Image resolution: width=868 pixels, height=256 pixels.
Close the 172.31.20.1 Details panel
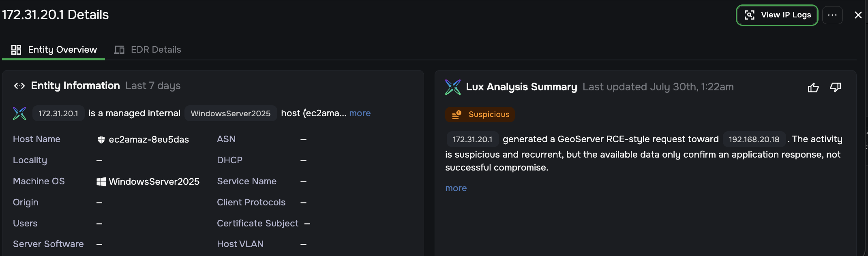[x=858, y=15]
